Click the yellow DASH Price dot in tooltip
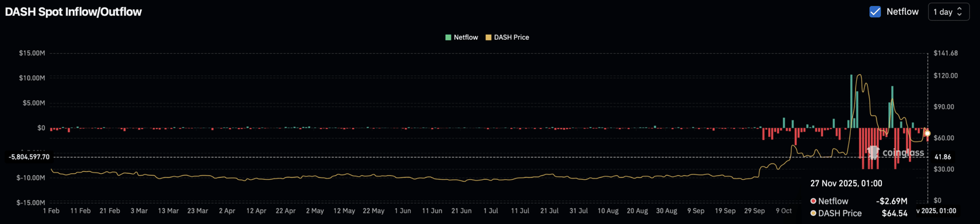The image size is (980, 224). (x=813, y=213)
